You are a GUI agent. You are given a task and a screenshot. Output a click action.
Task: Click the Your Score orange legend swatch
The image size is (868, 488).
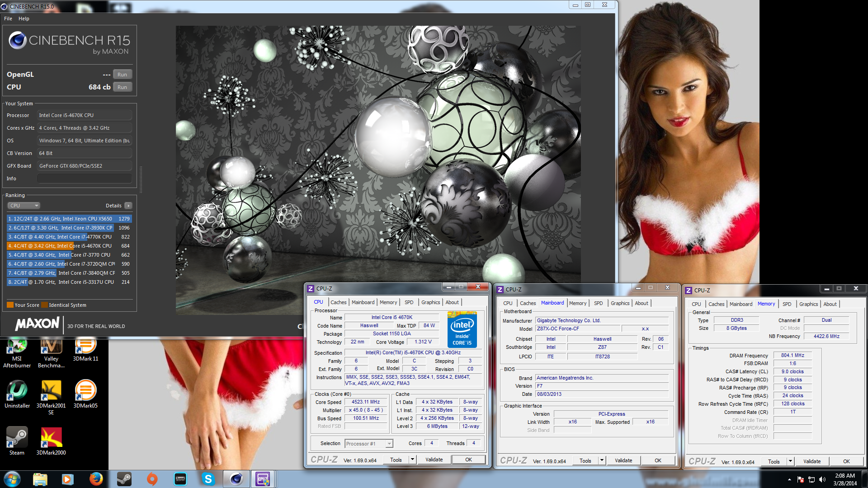[10, 305]
